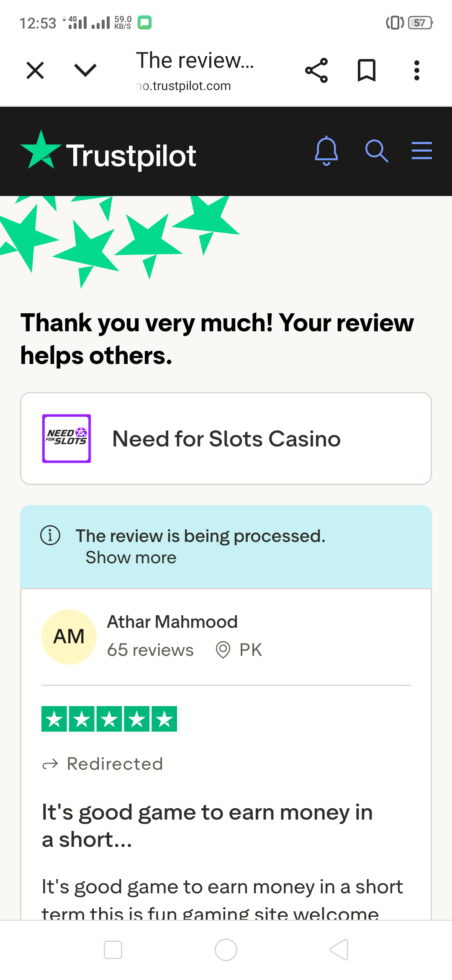This screenshot has height=980, width=452.
Task: Open the Need for Slots Casino card
Action: coord(226,438)
